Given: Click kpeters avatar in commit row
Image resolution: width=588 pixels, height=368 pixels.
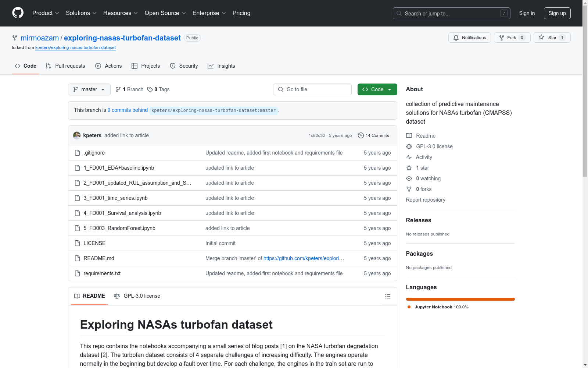Looking at the screenshot, I should 77,135.
